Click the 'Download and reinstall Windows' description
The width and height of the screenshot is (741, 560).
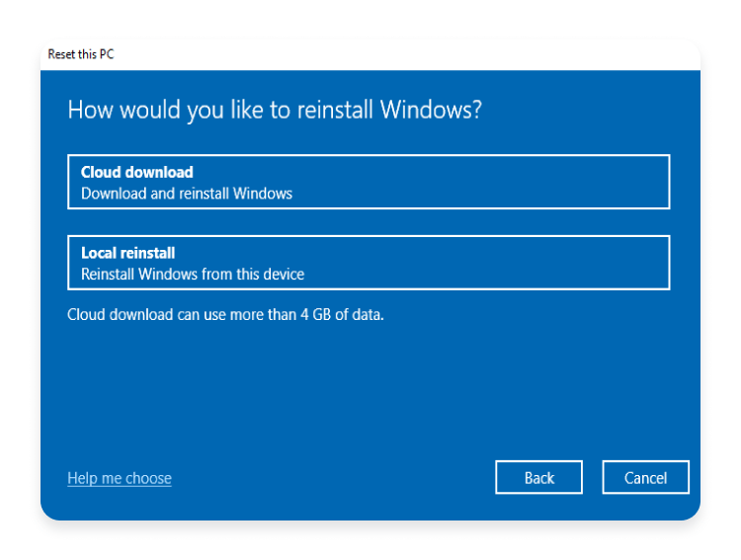coord(187,194)
